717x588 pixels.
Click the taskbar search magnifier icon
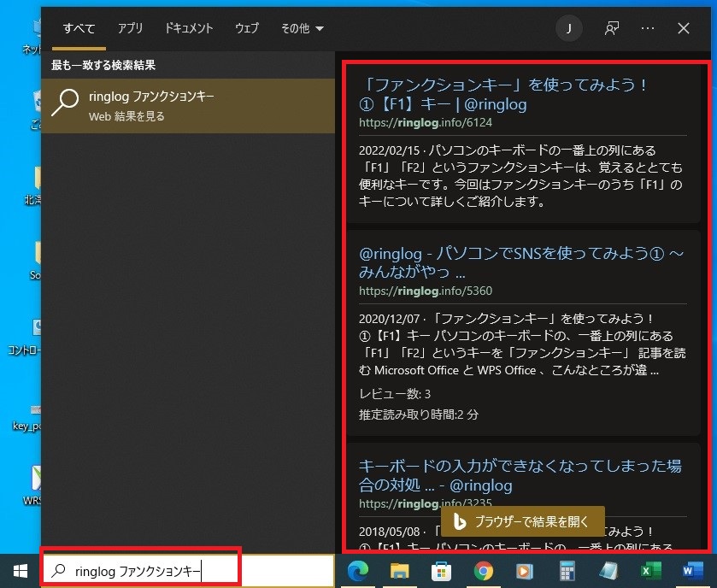(x=58, y=571)
